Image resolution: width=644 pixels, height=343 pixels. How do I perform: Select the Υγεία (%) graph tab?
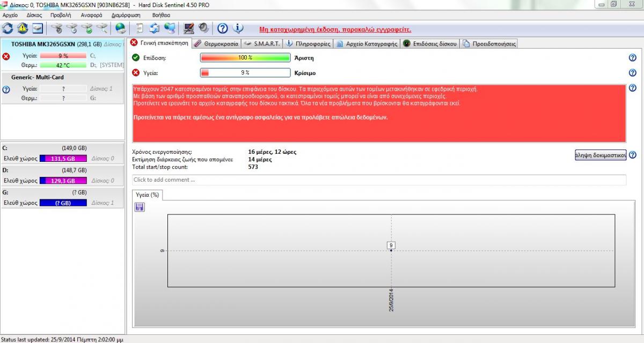click(148, 195)
